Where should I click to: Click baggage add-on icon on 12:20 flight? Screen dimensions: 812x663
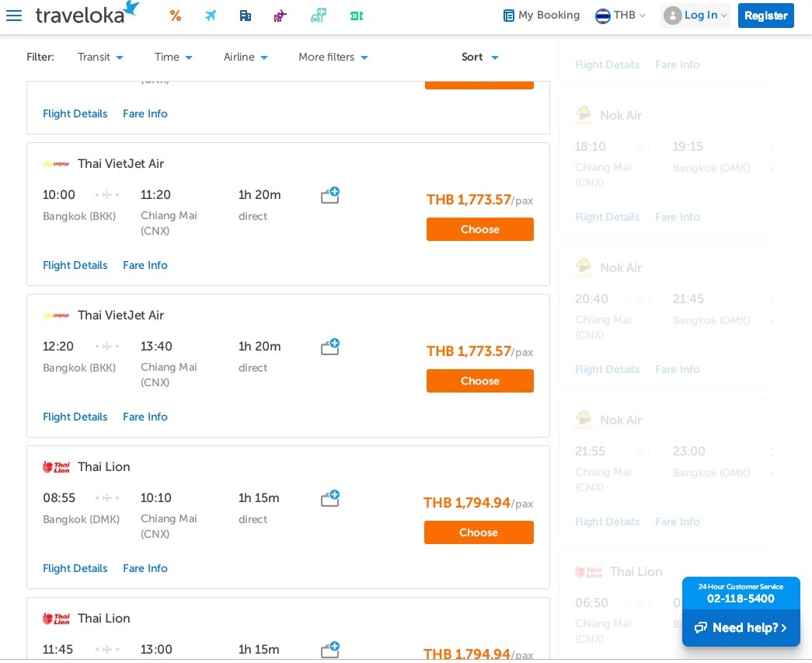click(x=330, y=347)
